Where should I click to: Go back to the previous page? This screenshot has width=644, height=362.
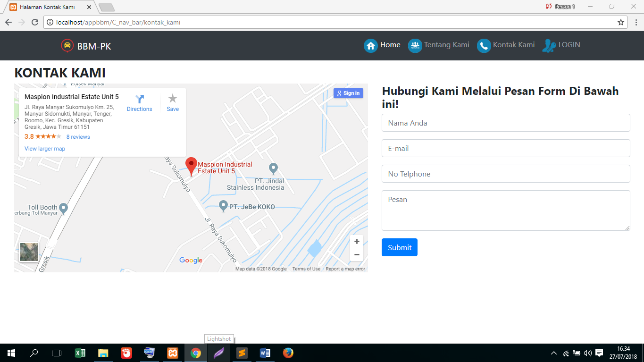pos(8,22)
